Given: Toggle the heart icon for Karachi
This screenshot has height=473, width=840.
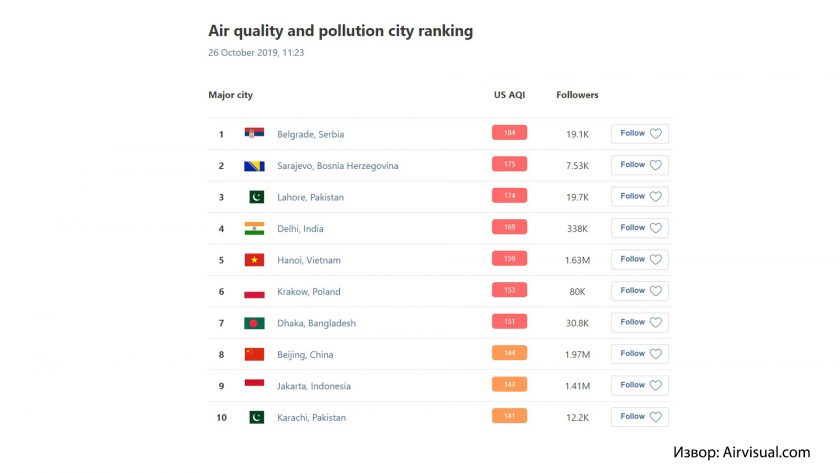Looking at the screenshot, I should click(656, 417).
